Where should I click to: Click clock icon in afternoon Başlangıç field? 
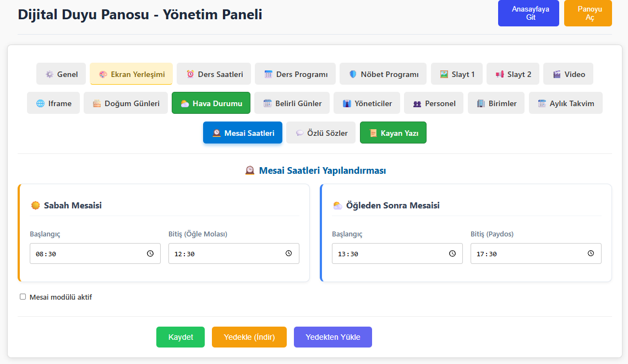452,253
